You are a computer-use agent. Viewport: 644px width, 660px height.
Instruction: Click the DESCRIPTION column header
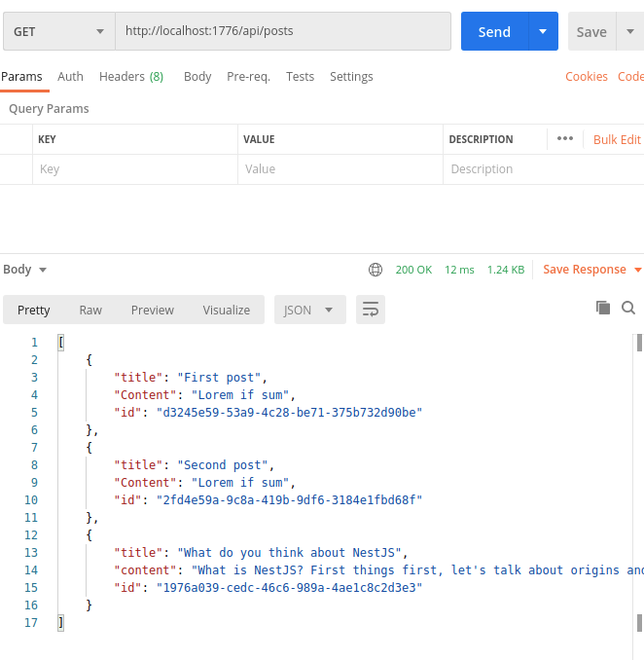[481, 139]
